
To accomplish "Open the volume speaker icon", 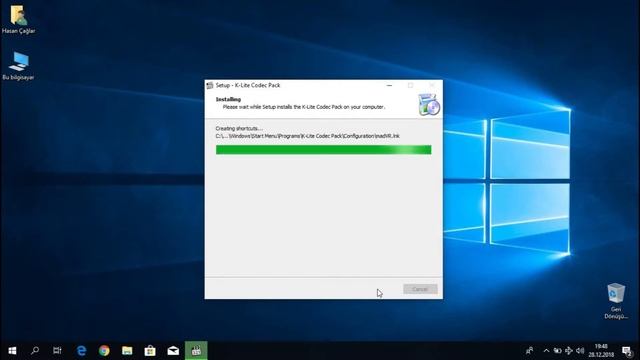I will click(580, 351).
